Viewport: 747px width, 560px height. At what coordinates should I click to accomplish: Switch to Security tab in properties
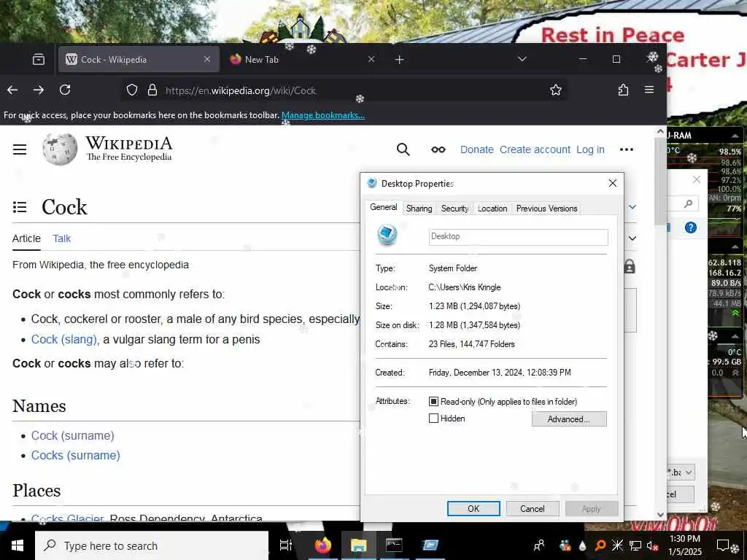(454, 209)
